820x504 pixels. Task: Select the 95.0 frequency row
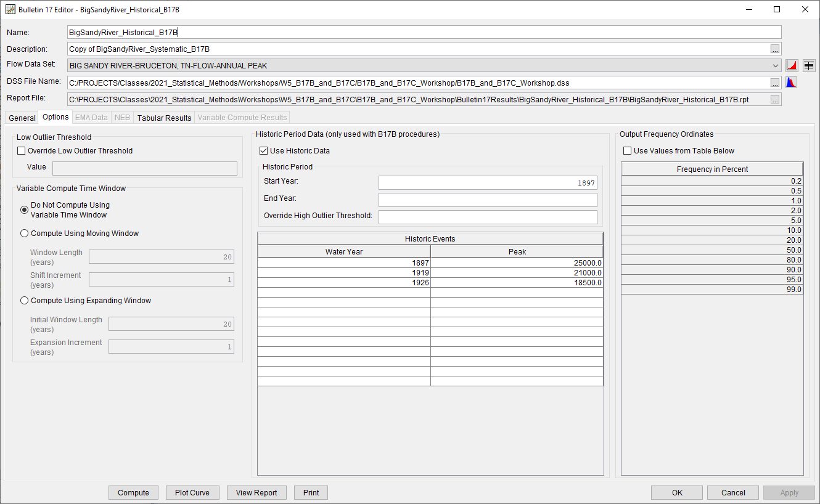point(712,280)
